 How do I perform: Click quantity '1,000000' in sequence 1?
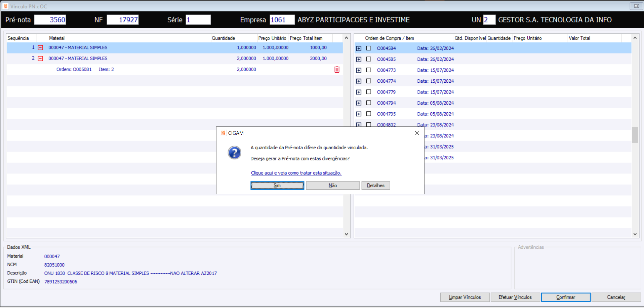(x=246, y=48)
